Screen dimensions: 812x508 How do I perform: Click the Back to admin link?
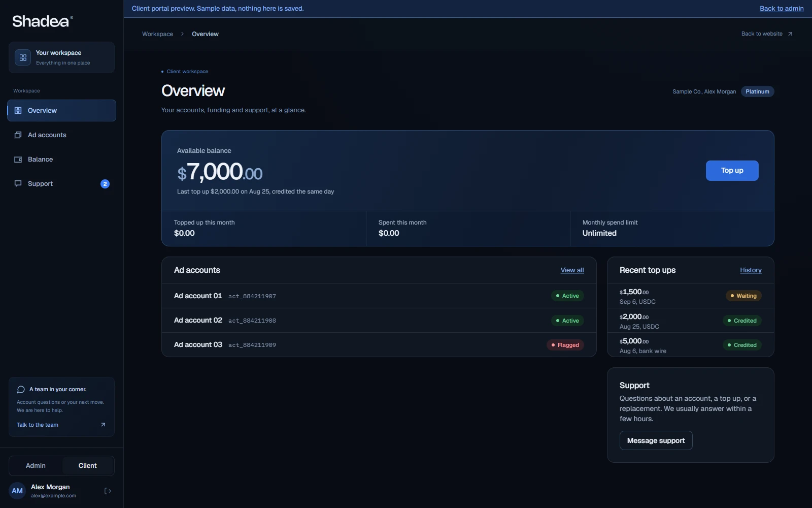(x=782, y=9)
